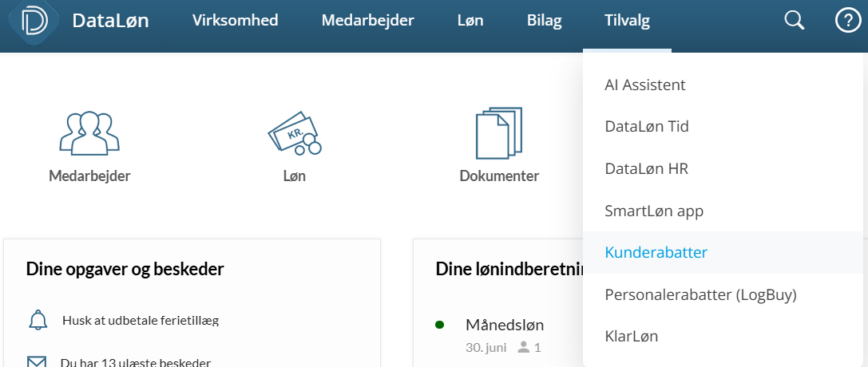Screen dimensions: 868x367
Task: Expand the Løn menu in navigation bar
Action: point(470,21)
